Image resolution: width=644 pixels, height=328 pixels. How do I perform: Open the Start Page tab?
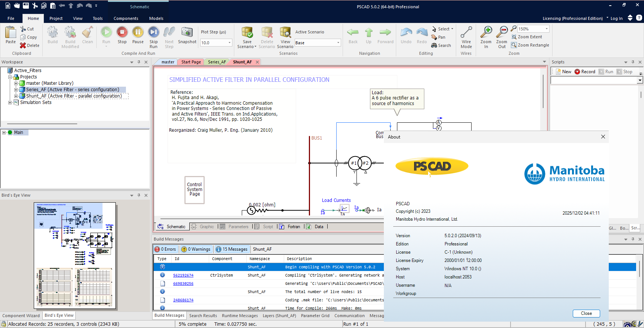click(191, 62)
